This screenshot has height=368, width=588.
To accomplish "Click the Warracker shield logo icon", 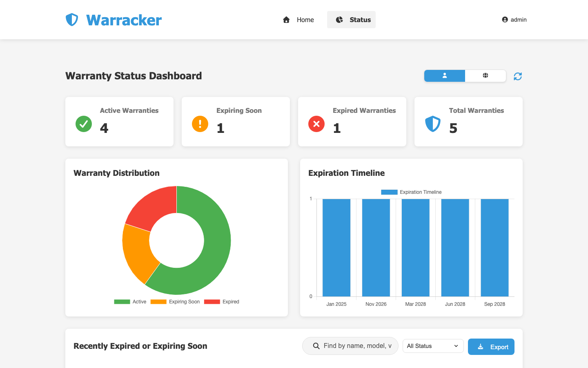I will [72, 20].
